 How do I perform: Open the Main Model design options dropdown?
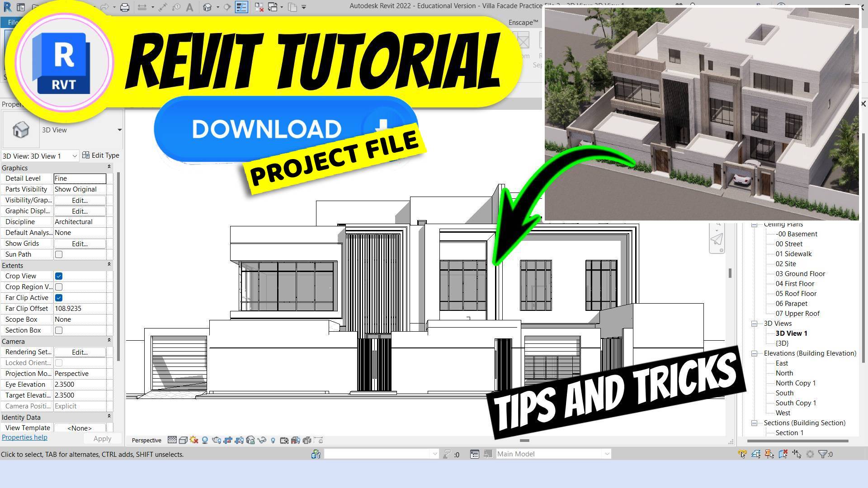[x=607, y=454]
